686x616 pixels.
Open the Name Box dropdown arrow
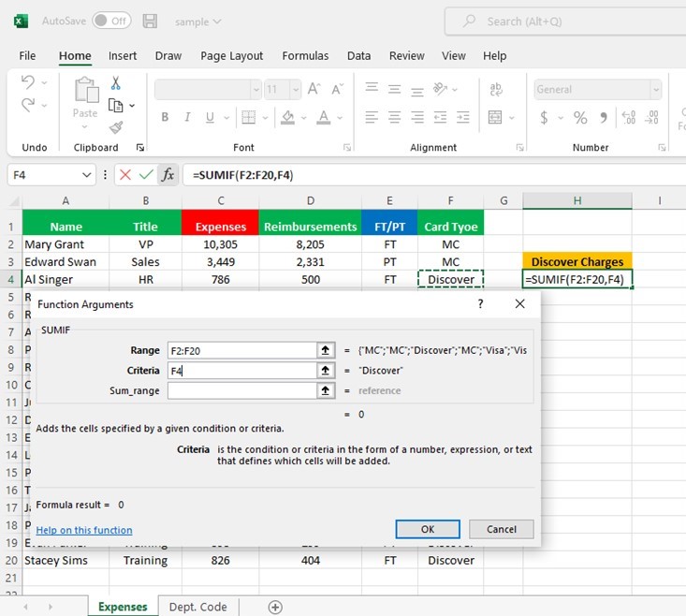click(87, 175)
